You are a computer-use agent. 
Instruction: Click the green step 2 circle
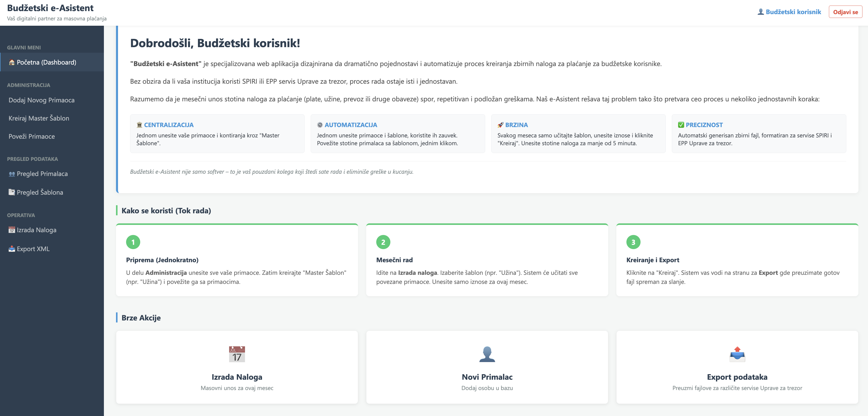click(383, 242)
